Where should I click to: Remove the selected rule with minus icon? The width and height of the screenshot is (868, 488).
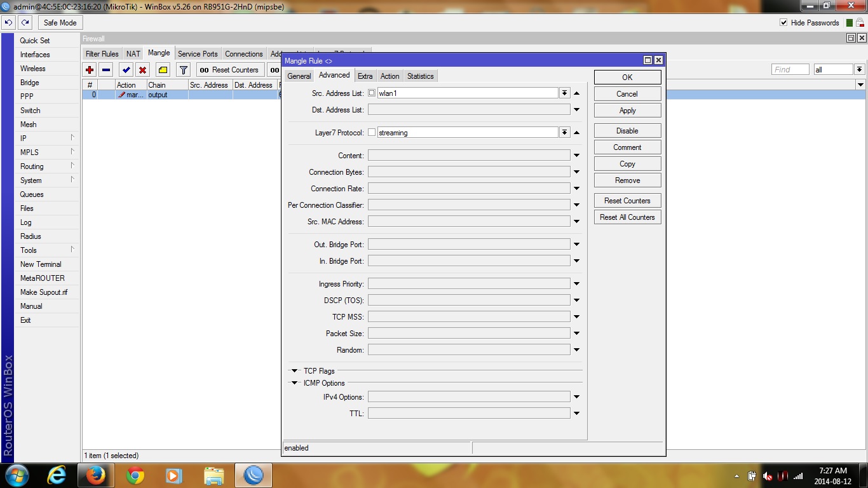(x=106, y=70)
